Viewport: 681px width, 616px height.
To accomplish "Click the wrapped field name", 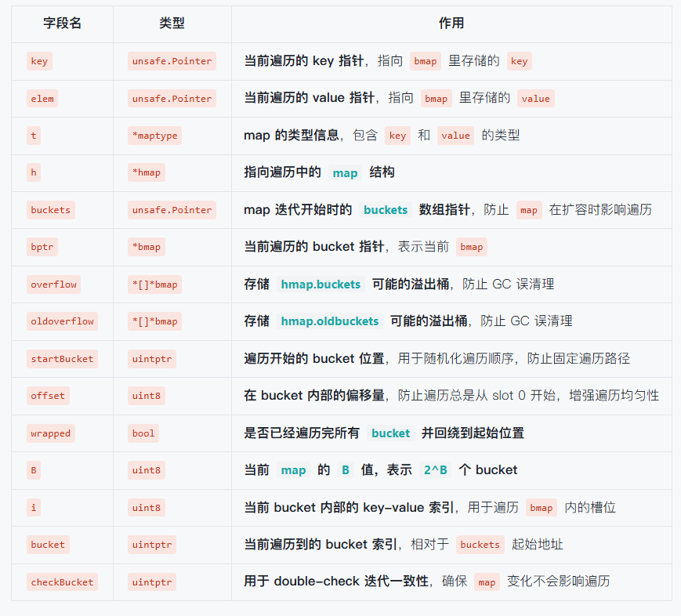I will (x=50, y=433).
